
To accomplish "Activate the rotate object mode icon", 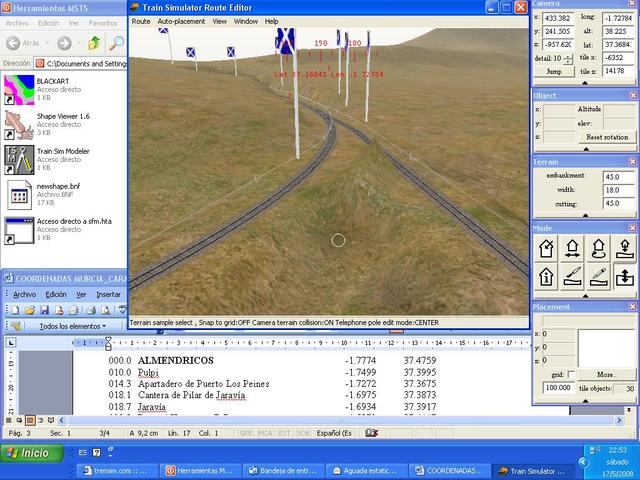I will pos(598,248).
